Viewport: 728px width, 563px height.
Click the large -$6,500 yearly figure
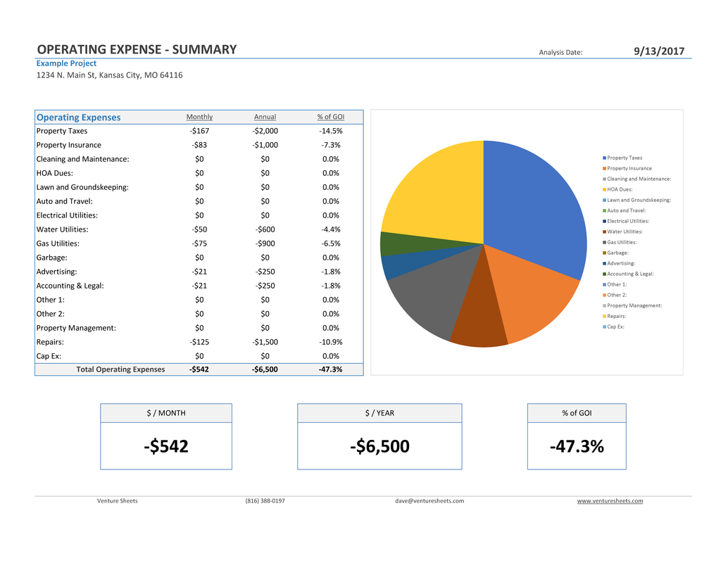[379, 446]
